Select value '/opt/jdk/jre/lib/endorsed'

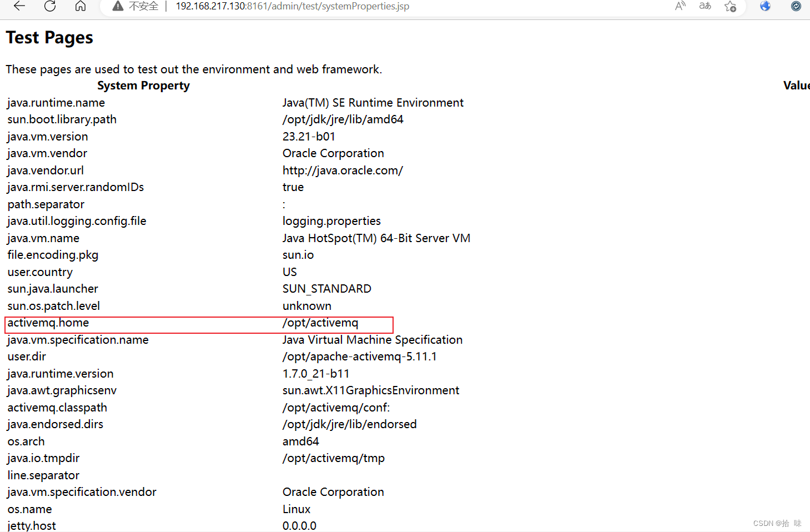350,424
